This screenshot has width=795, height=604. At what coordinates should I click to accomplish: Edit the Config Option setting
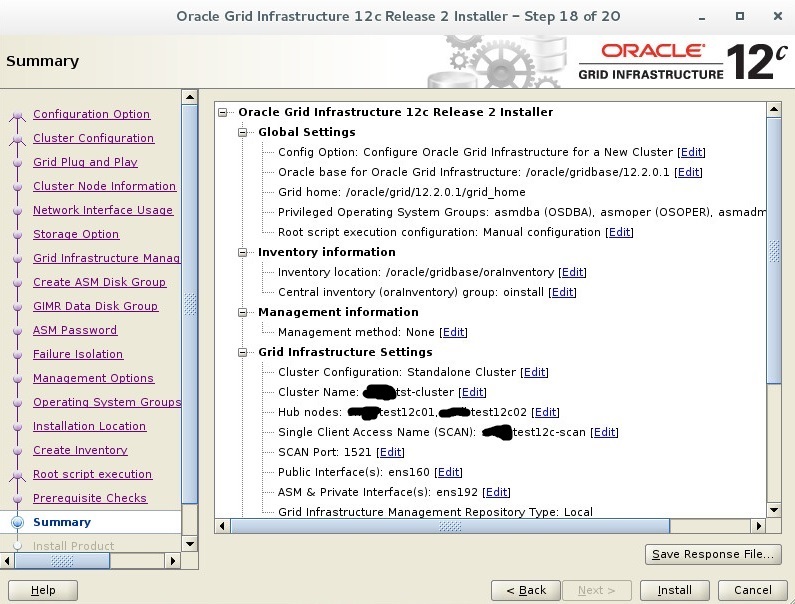(x=691, y=152)
